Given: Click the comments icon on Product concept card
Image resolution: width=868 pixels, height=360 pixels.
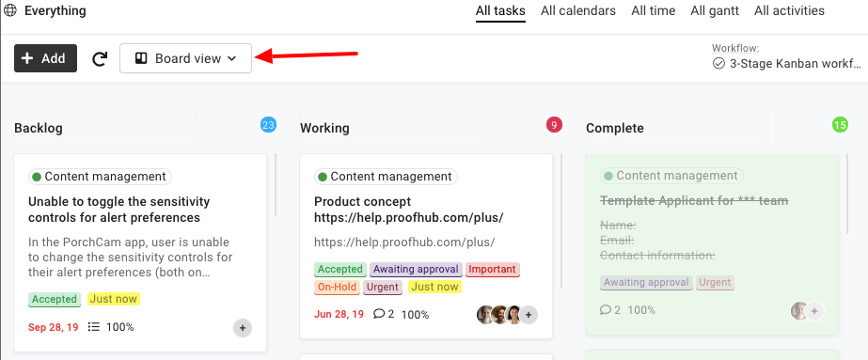Looking at the screenshot, I should [x=379, y=314].
